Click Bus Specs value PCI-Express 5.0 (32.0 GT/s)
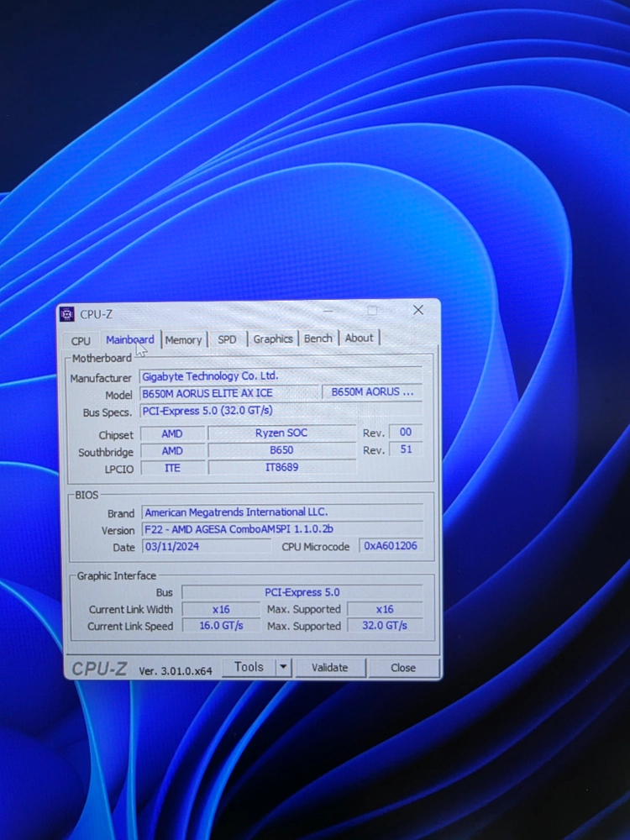Viewport: 630px width, 840px height. click(x=281, y=411)
